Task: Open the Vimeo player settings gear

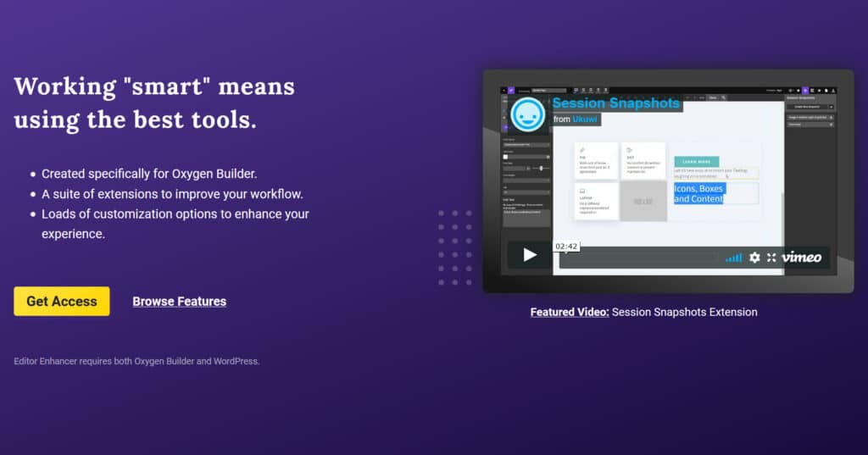Action: [x=754, y=258]
